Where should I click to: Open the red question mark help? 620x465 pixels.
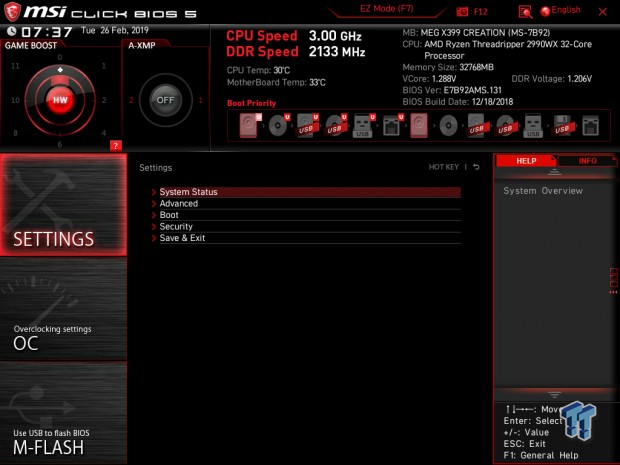click(116, 146)
